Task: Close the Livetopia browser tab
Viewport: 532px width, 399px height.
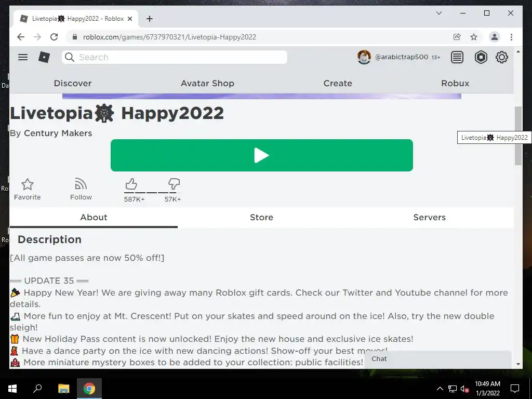Action: tap(129, 19)
